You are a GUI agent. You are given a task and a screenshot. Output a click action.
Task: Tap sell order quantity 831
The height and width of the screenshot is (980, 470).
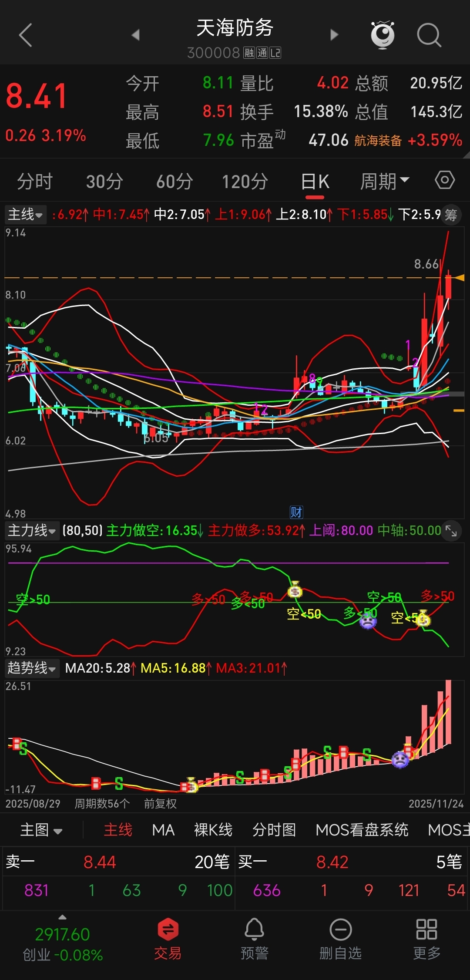click(37, 890)
